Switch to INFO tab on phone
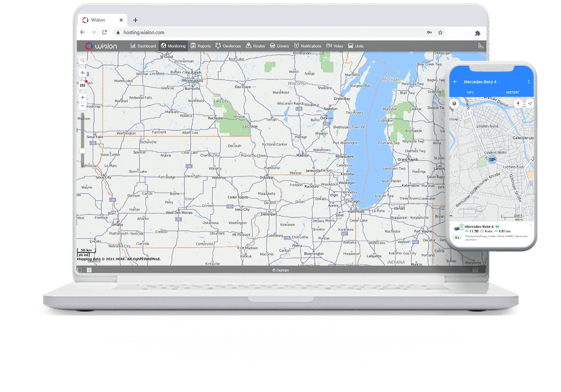Image resolution: width=561 pixels, height=392 pixels. click(470, 92)
